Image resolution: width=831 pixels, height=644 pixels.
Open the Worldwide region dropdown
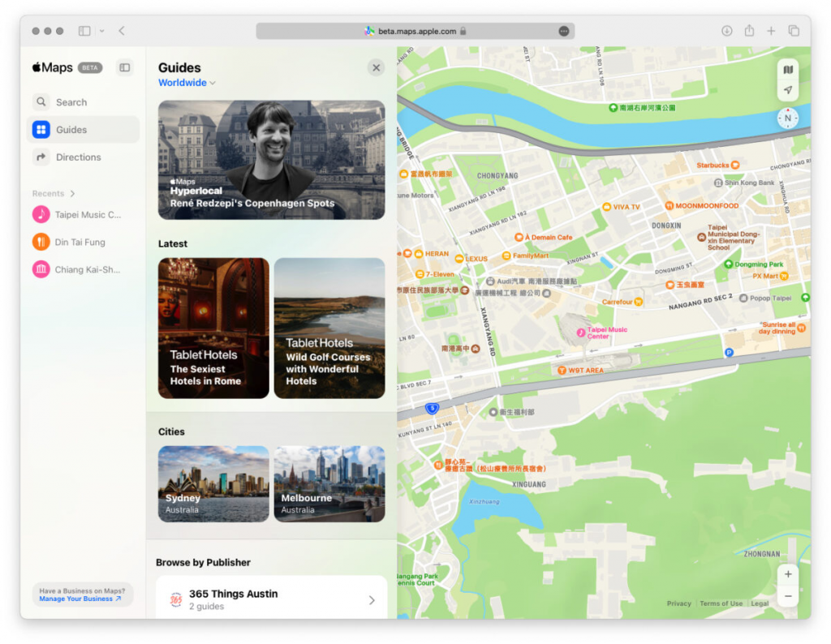pyautogui.click(x=186, y=83)
